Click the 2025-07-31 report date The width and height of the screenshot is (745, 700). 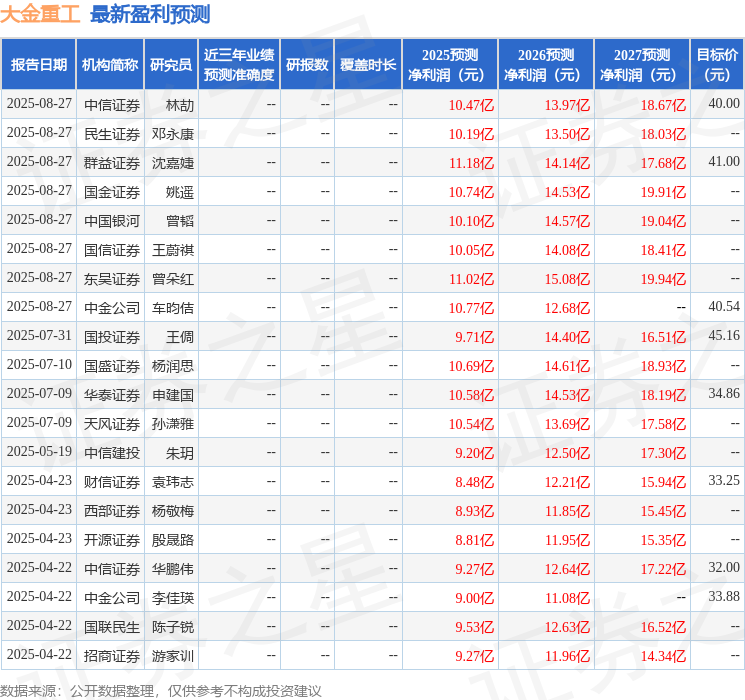click(x=39, y=336)
